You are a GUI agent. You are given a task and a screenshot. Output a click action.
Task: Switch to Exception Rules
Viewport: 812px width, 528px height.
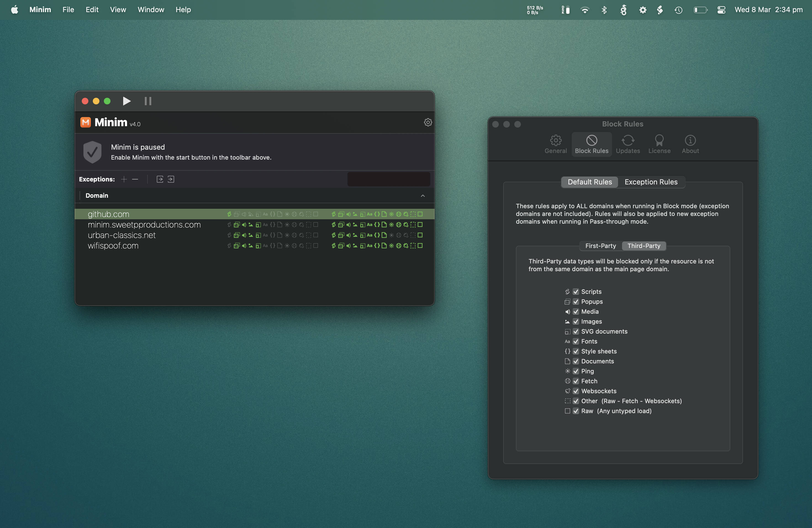tap(651, 182)
